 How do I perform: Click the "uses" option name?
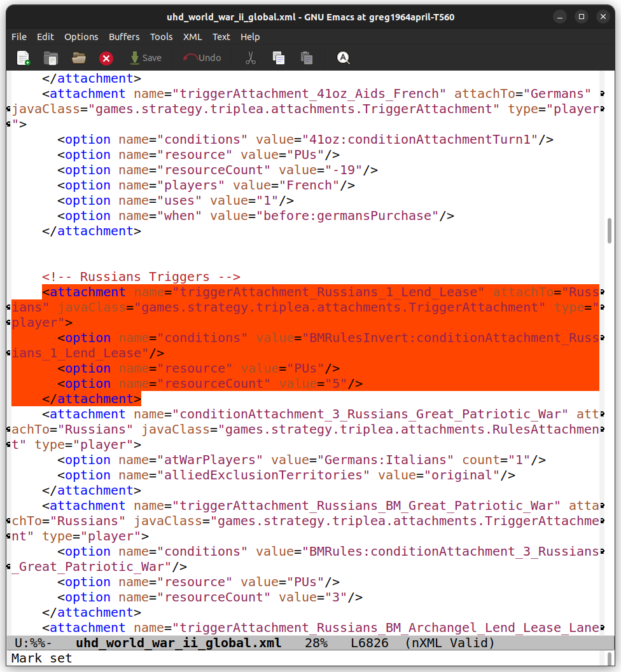pos(179,200)
